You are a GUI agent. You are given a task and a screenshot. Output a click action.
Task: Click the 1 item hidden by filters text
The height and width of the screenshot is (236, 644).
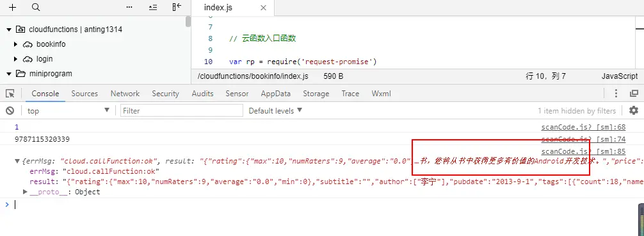point(577,111)
